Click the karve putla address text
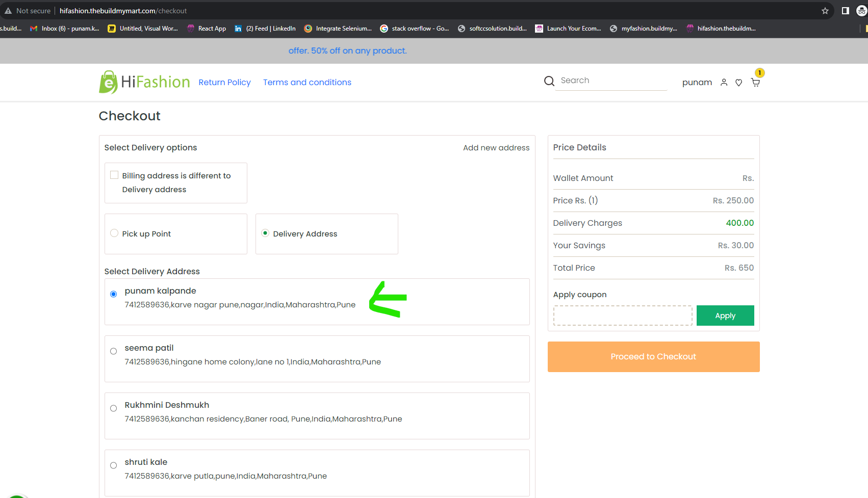Image resolution: width=868 pixels, height=498 pixels. [x=226, y=476]
